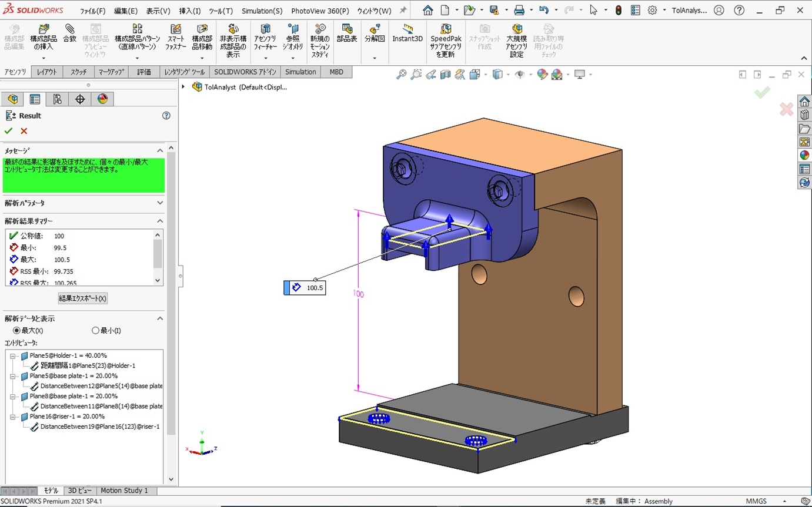This screenshot has height=507, width=812.
Task: Collapse Plane16@riser-1 tree node
Action: (x=13, y=417)
